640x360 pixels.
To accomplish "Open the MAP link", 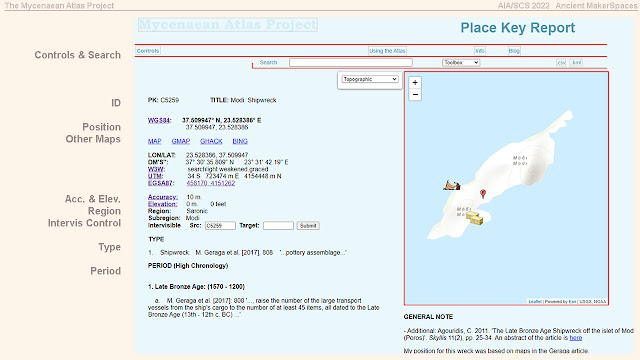I will click(x=155, y=141).
